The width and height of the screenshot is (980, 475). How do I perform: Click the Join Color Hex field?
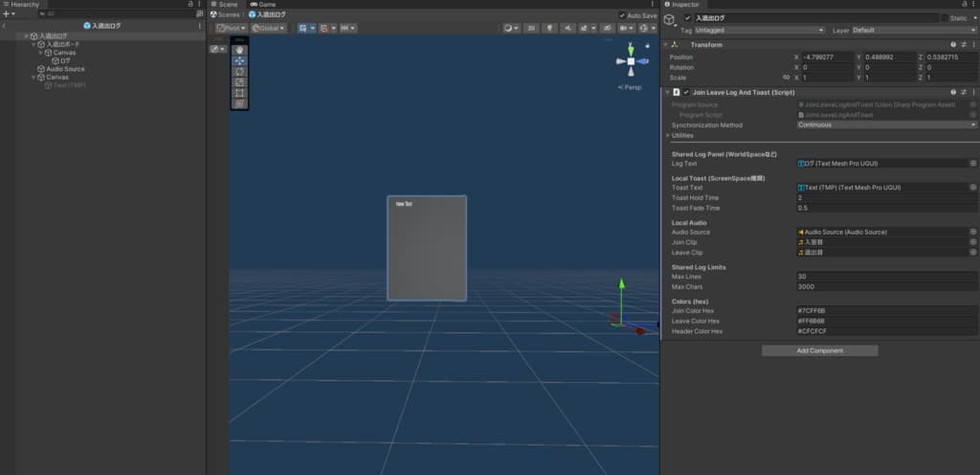(886, 310)
